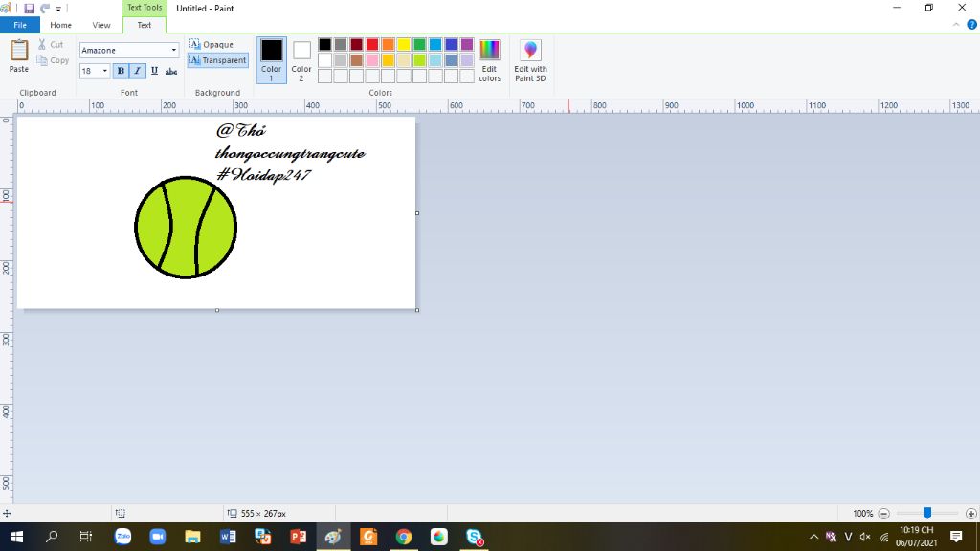Open the font family Amazone dropdown
The height and width of the screenshot is (551, 980).
(174, 50)
